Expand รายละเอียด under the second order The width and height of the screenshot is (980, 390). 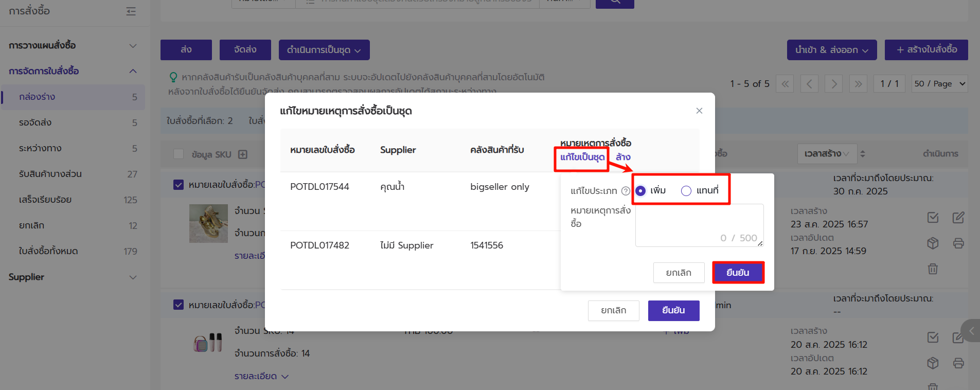tap(261, 376)
